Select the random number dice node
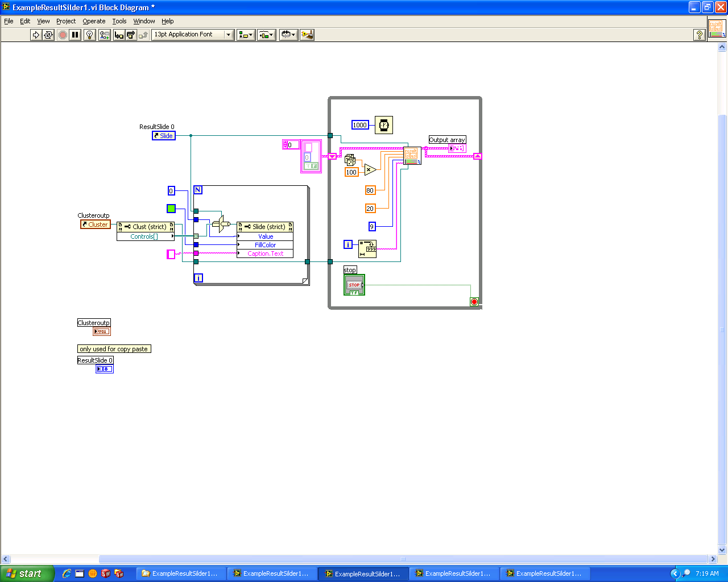 (x=350, y=160)
